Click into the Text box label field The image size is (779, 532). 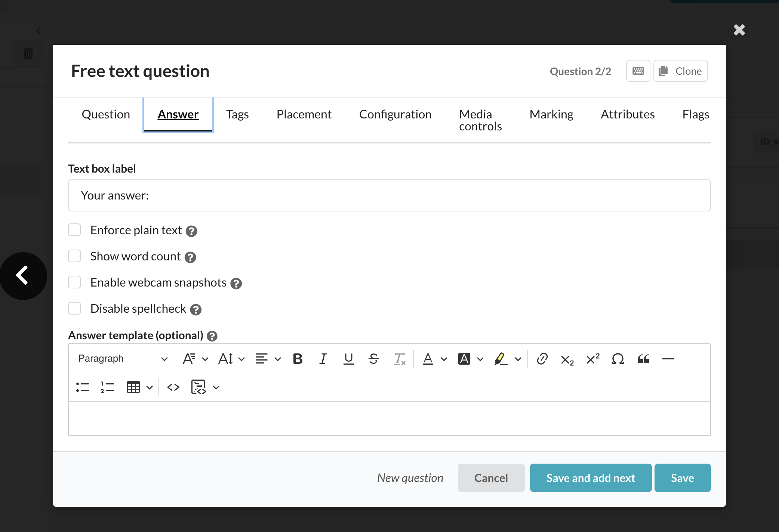point(389,195)
